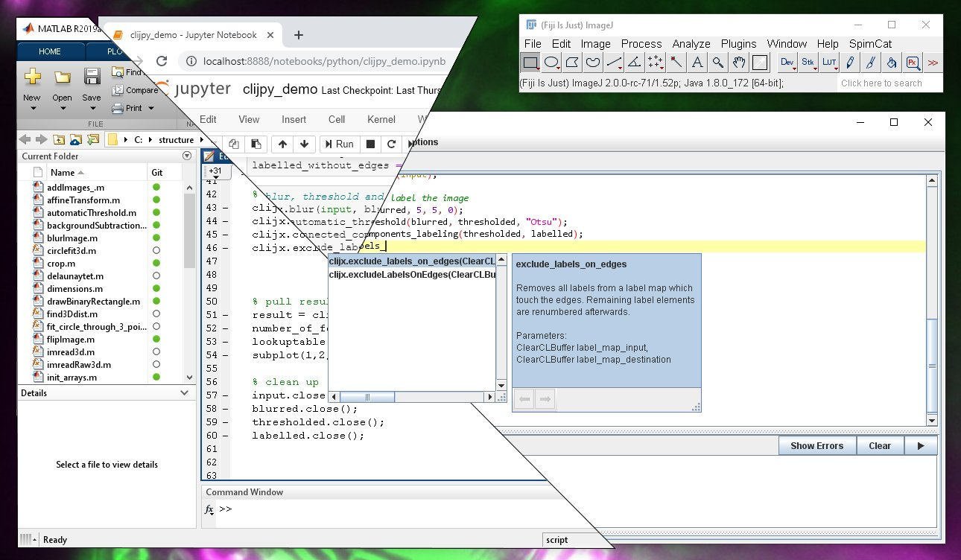Click the Clear button in script editor

click(879, 446)
